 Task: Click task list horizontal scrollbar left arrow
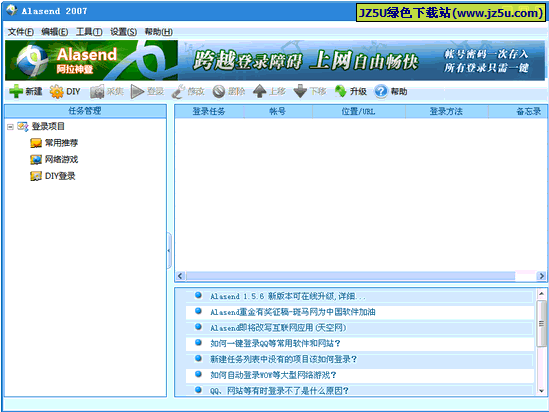[180, 276]
